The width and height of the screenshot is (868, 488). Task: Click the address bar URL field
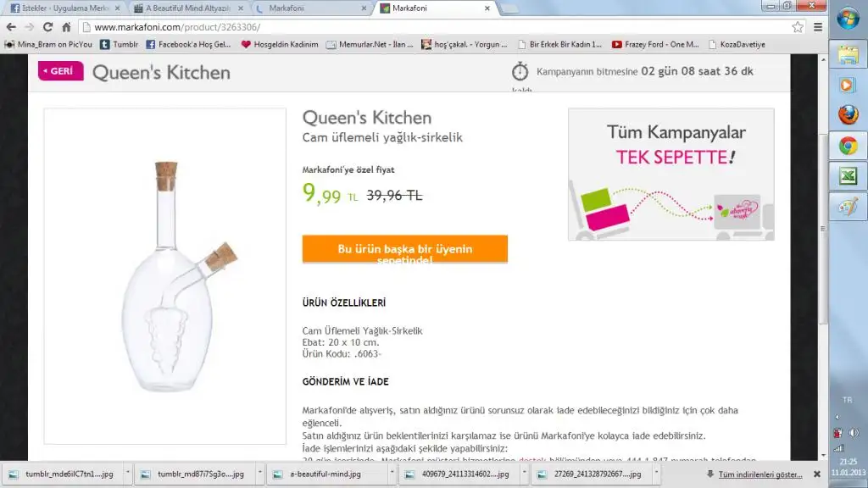437,27
